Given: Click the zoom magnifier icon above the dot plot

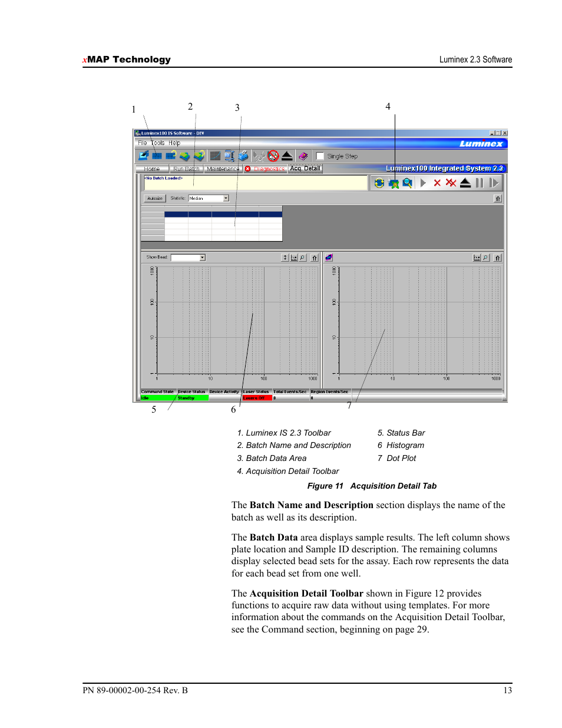Looking at the screenshot, I should (486, 258).
